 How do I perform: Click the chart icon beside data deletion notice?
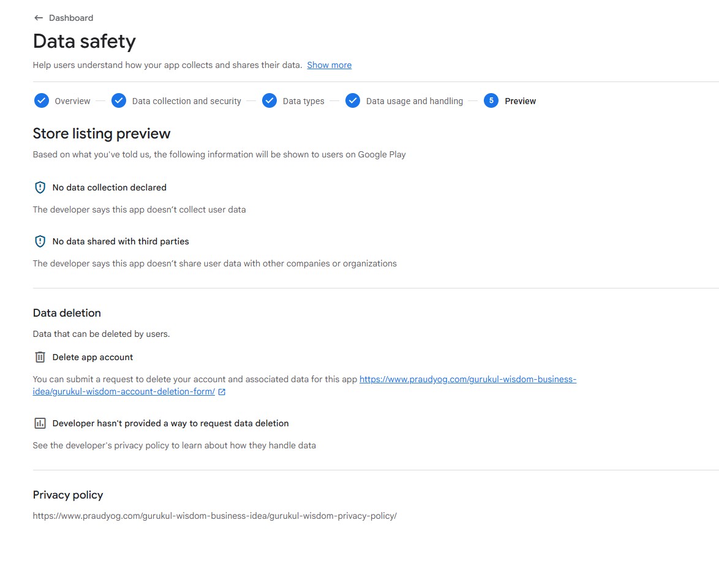point(40,423)
